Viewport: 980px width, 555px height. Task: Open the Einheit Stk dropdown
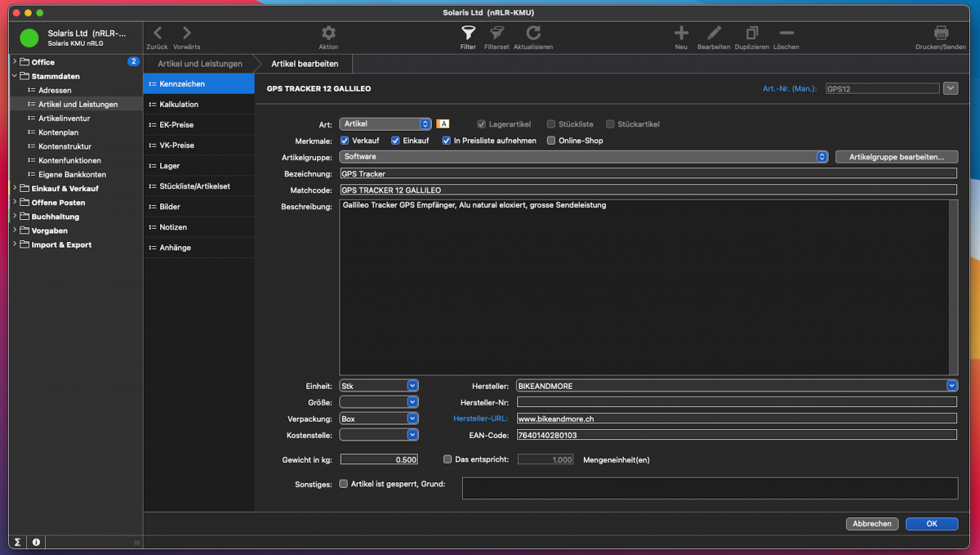coord(412,385)
